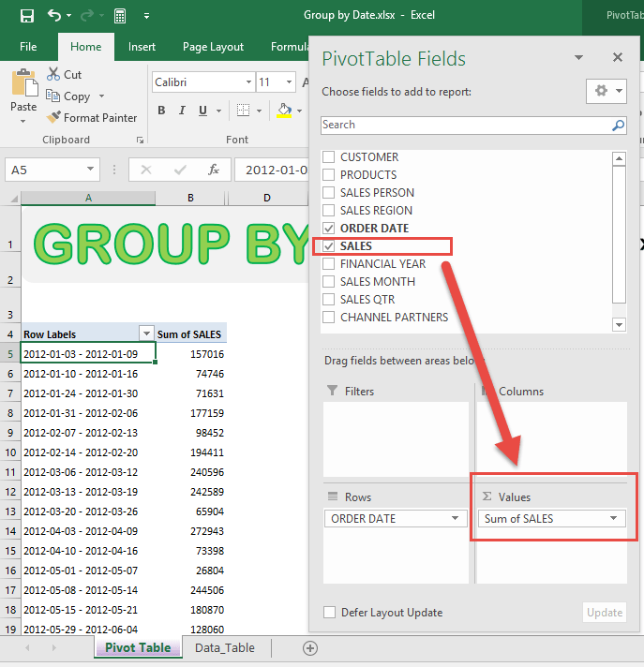Open the Borders dropdown arrow
Viewport: 644px width, 667px height.
(x=259, y=111)
